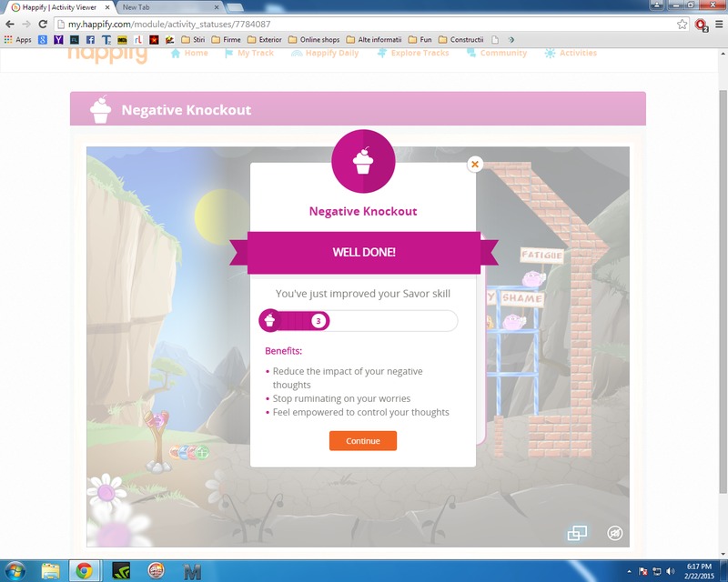728x582 pixels.
Task: Go back in browser
Action: point(10,25)
